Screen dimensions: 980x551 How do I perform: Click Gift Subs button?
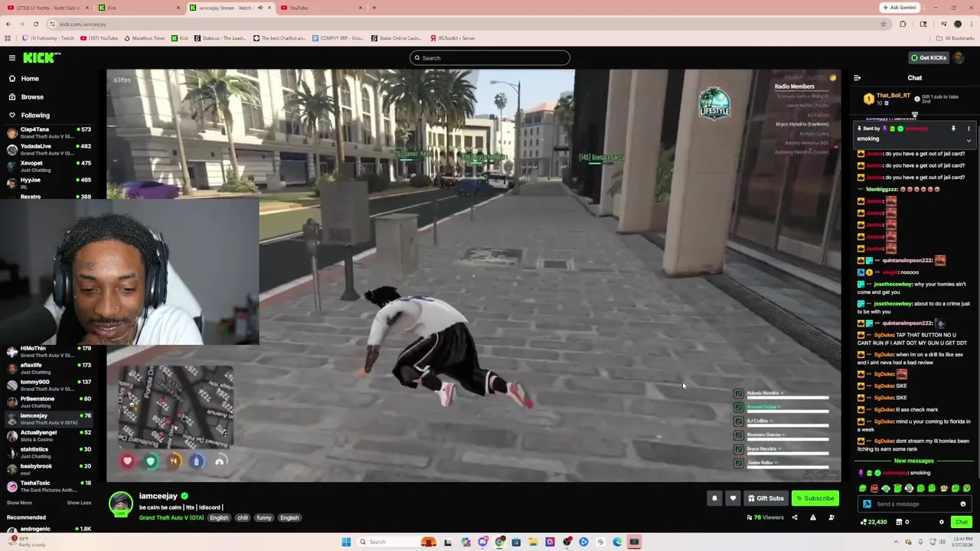tap(766, 498)
